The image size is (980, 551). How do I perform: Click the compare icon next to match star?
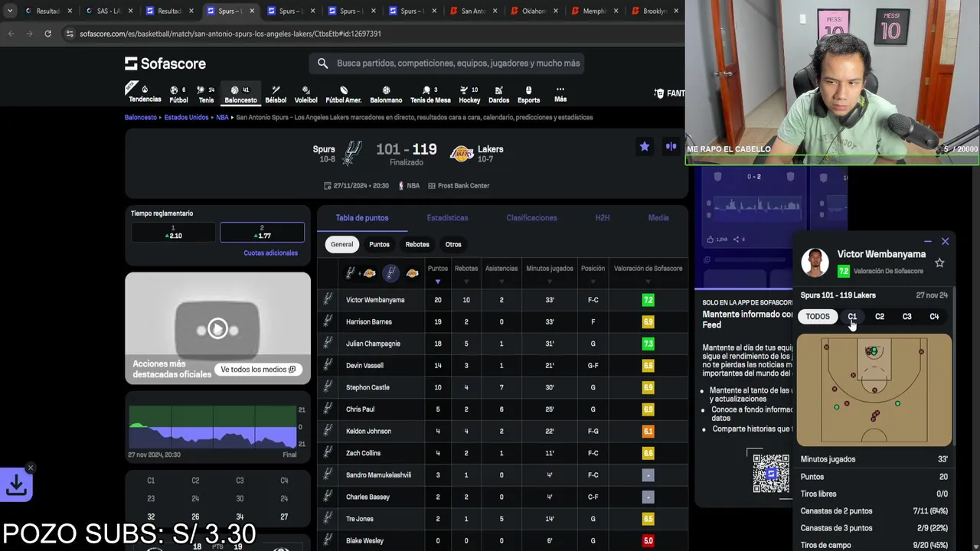pos(671,146)
